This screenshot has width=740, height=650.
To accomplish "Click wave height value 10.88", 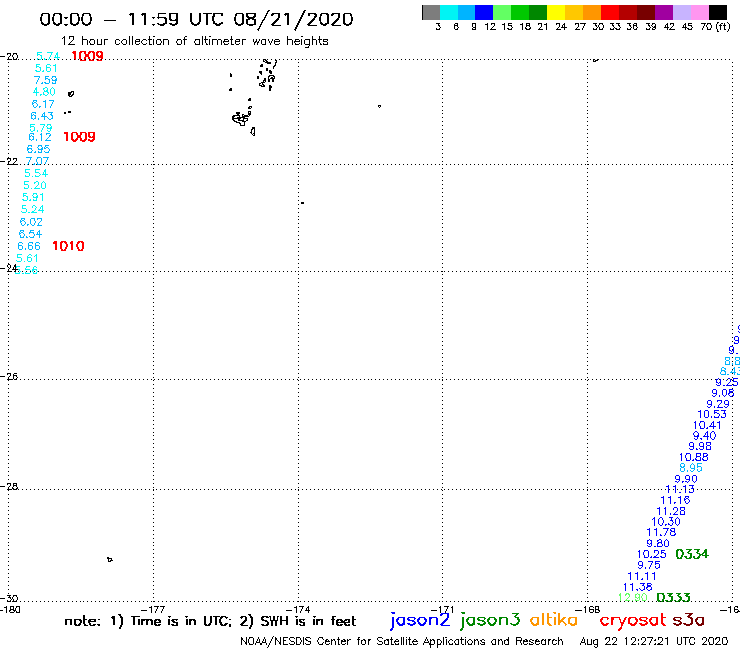I will [x=694, y=457].
